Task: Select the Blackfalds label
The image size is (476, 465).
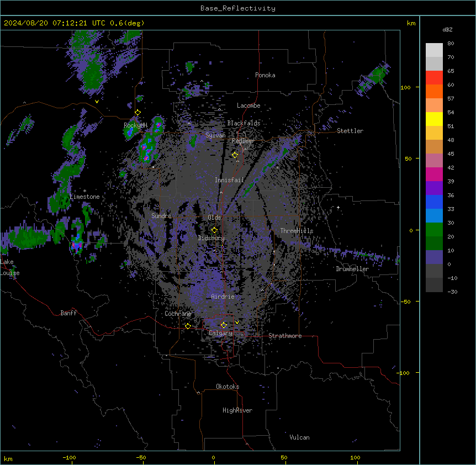Action: tap(244, 123)
